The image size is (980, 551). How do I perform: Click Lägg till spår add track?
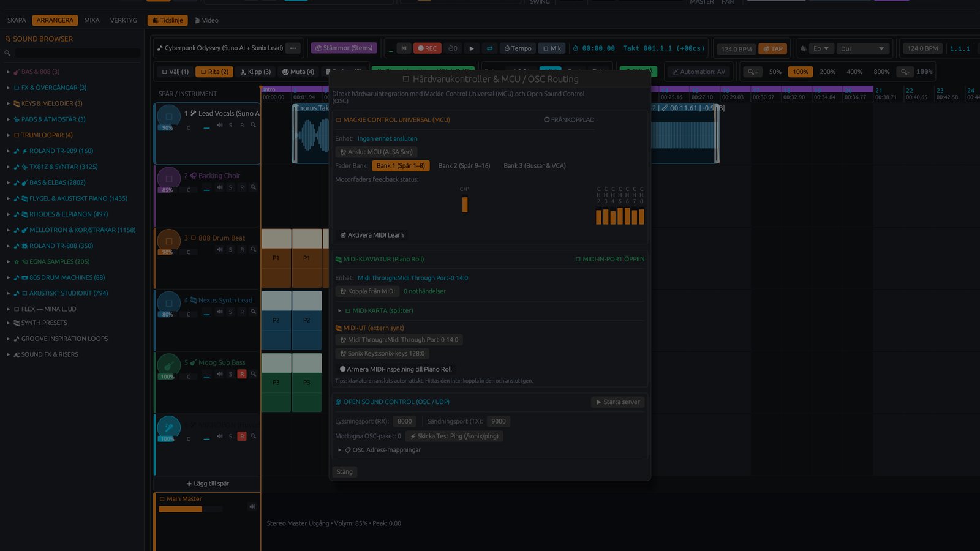tap(208, 484)
